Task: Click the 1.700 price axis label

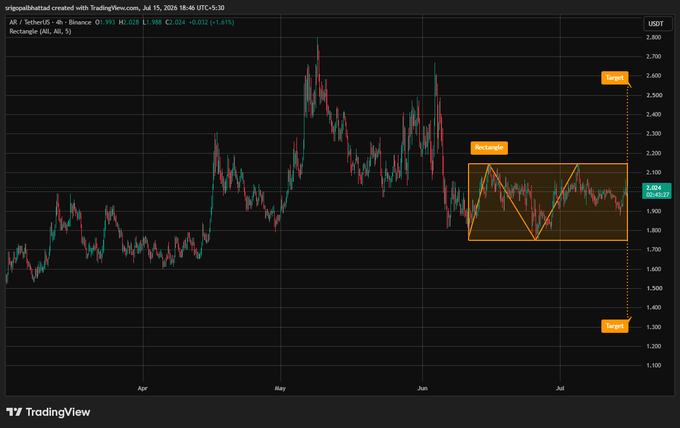Action: (x=654, y=249)
